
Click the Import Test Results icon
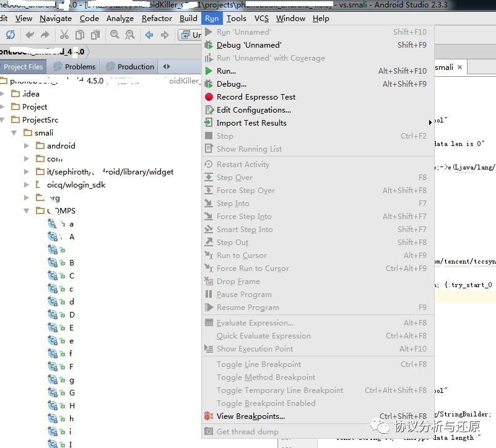tap(209, 123)
